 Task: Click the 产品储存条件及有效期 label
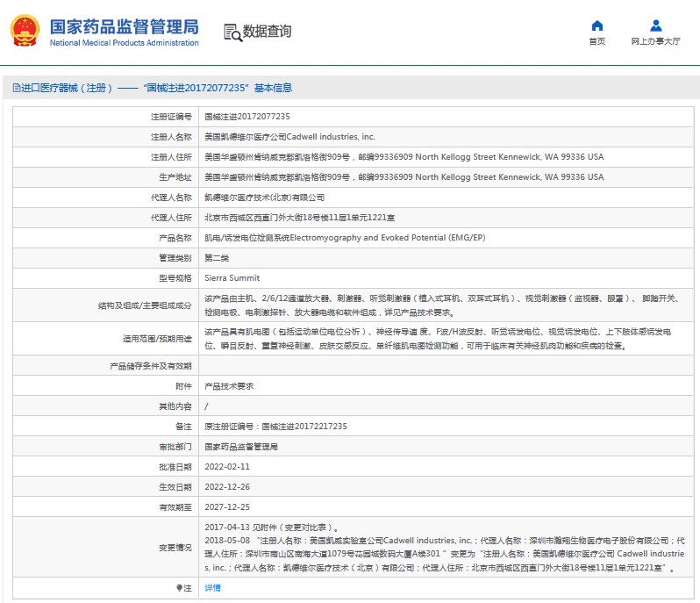point(151,366)
